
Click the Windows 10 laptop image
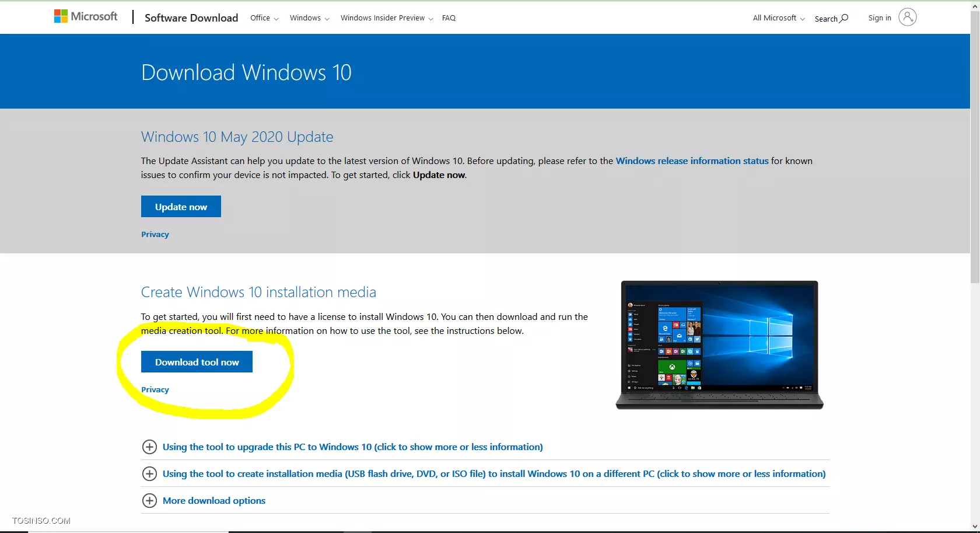[719, 345]
